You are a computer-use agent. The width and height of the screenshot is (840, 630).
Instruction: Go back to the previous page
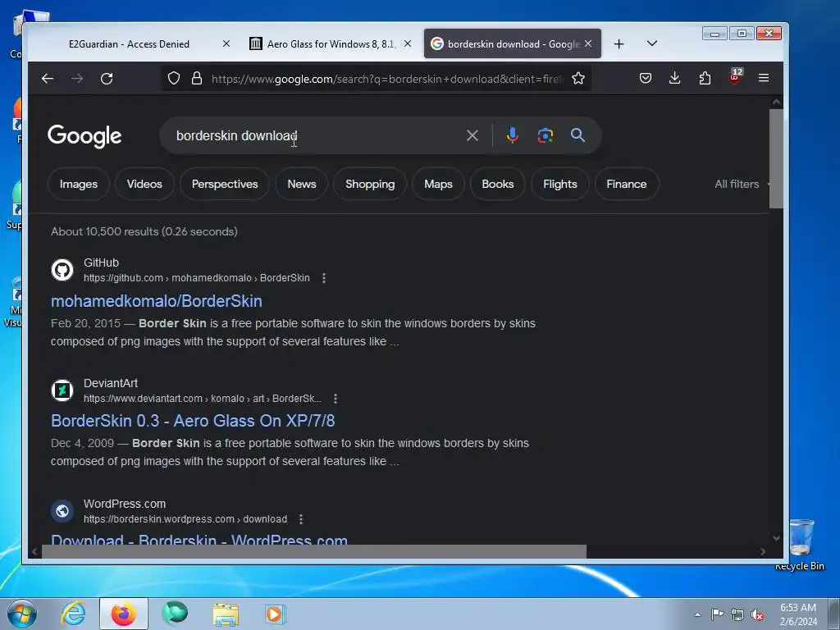point(47,79)
